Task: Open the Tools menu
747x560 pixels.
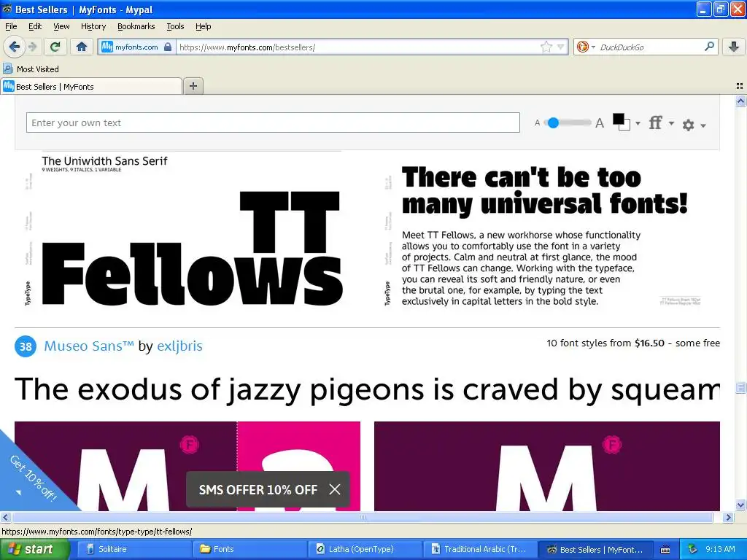Action: point(175,26)
